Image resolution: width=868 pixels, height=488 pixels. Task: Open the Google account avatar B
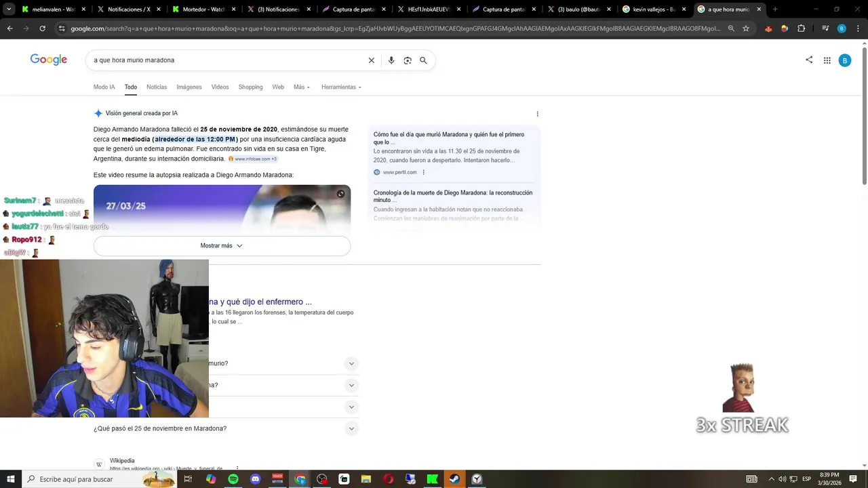(845, 60)
